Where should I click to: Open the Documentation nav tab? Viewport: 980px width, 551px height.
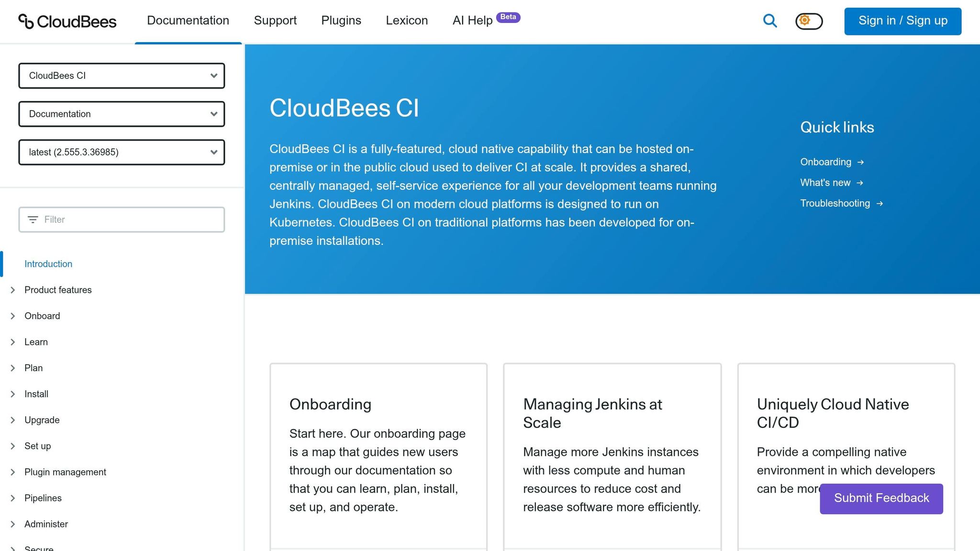(x=188, y=21)
